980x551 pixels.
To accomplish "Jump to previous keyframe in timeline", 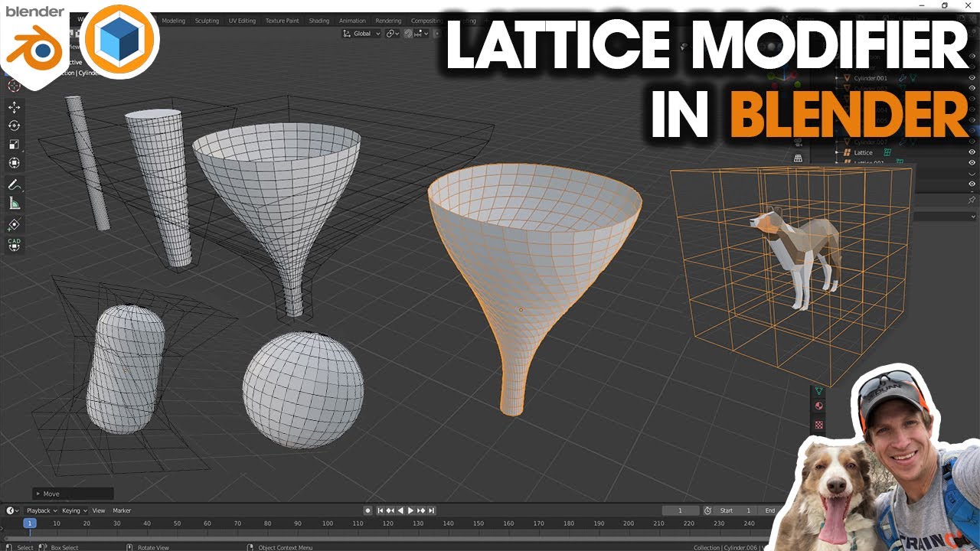I will [390, 510].
